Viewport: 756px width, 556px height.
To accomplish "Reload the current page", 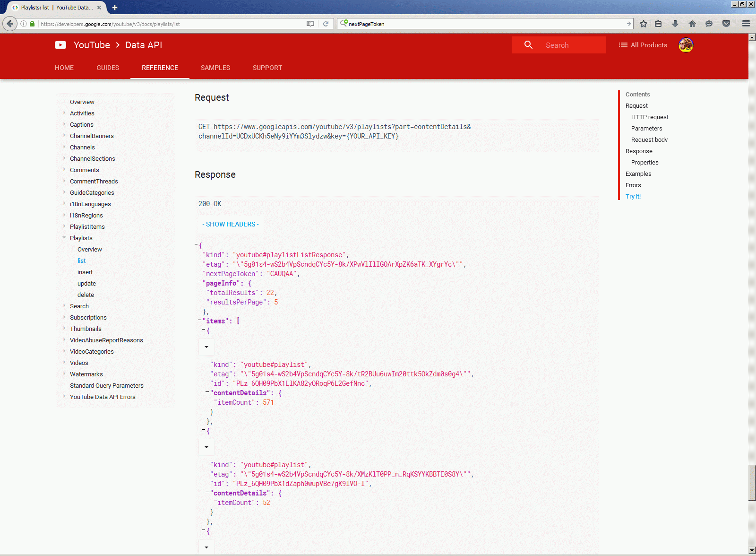I will (x=326, y=24).
